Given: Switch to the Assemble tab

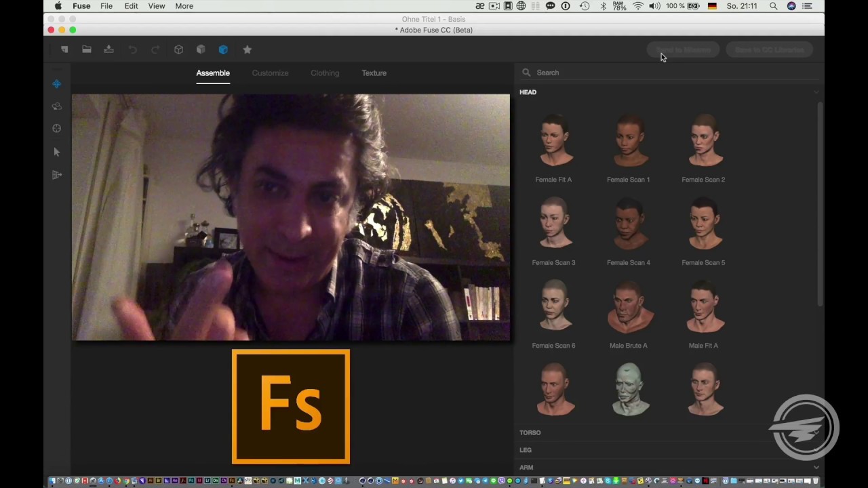Looking at the screenshot, I should (x=213, y=73).
